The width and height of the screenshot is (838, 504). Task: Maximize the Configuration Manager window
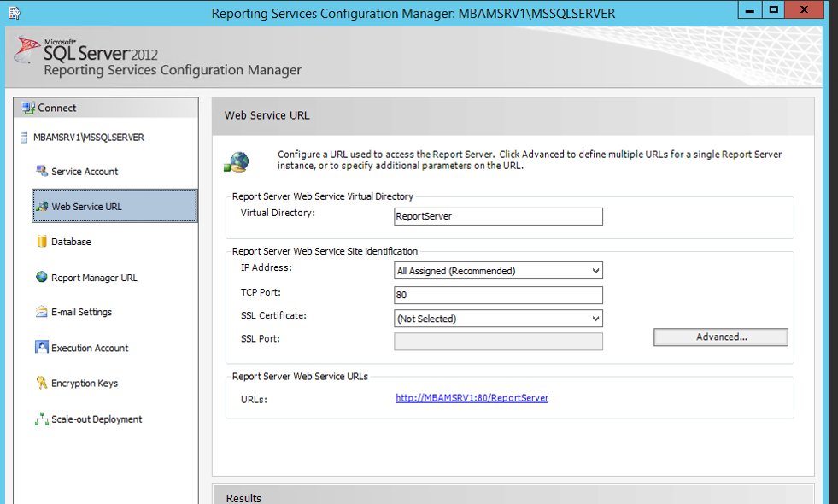(x=773, y=10)
